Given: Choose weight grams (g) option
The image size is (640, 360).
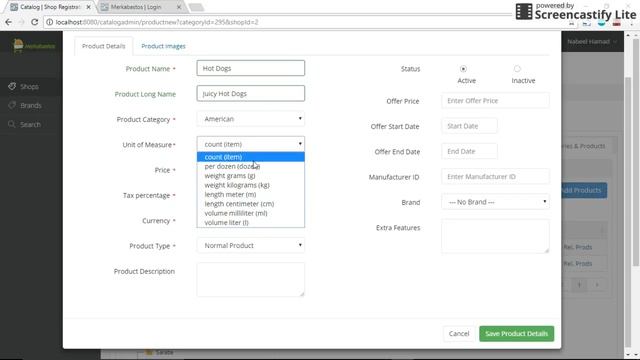Looking at the screenshot, I should (x=251, y=176).
